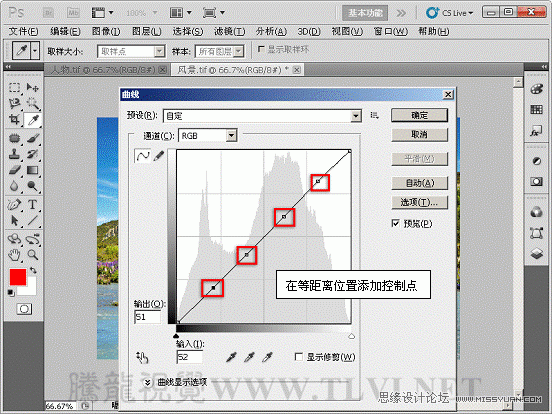
Task: Close the Curves dialog
Action: tap(448, 94)
